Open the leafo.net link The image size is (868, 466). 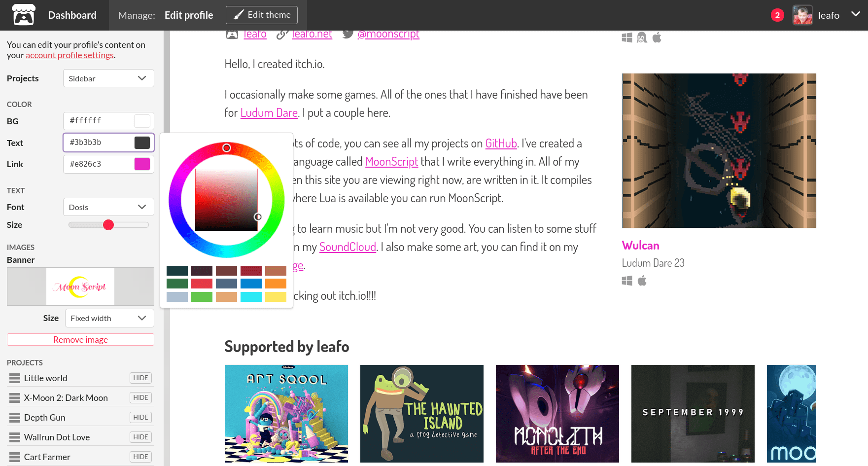tap(312, 34)
